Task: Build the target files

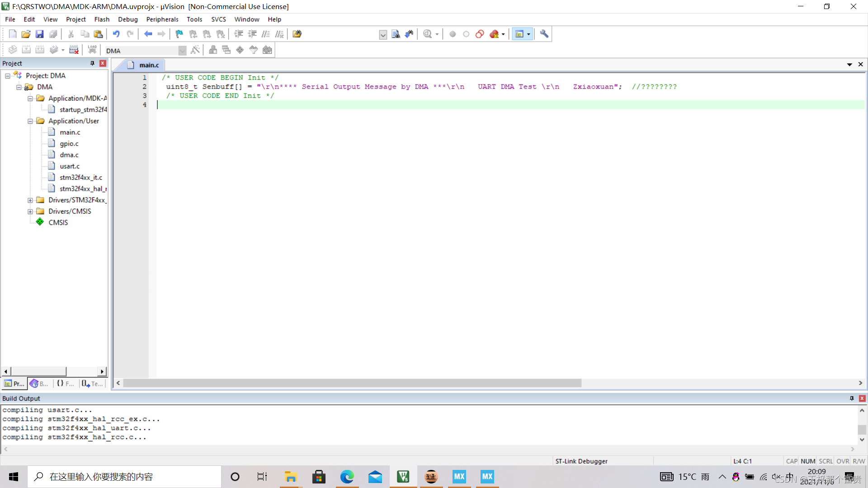Action: click(x=26, y=50)
